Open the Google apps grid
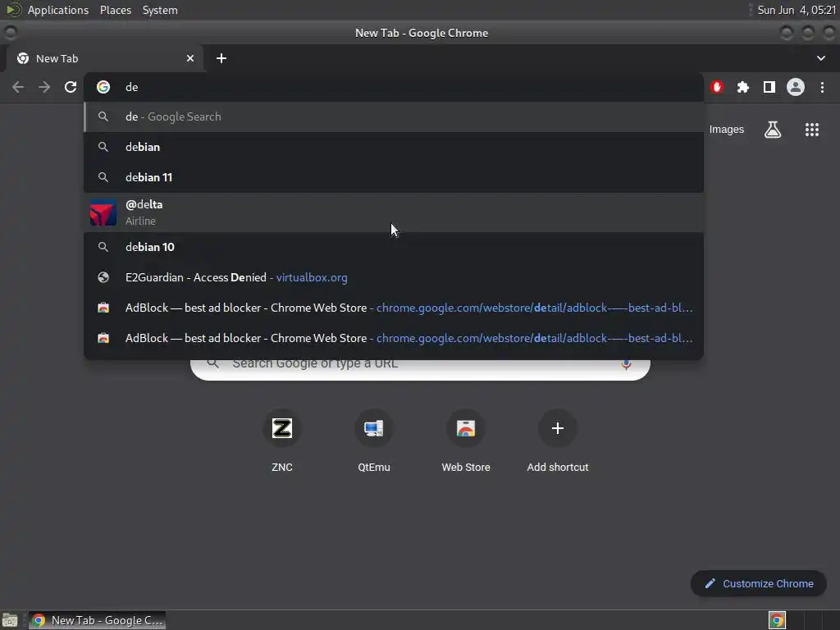 point(812,129)
